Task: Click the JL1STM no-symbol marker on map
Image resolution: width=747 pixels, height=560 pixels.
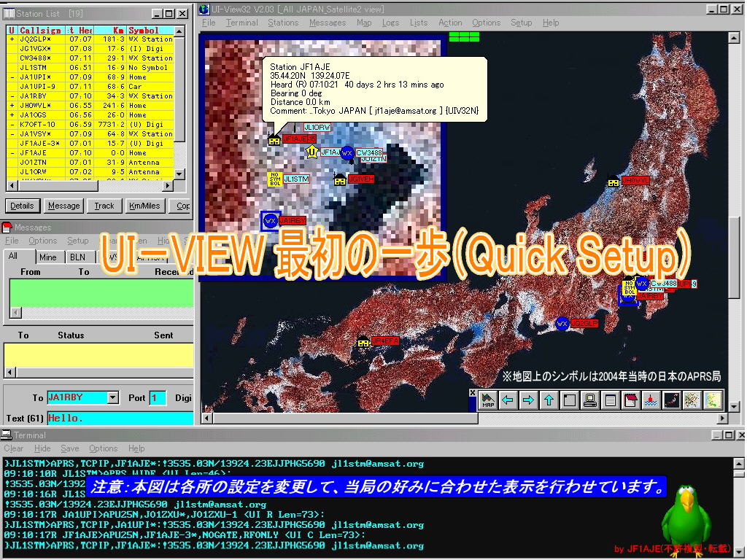Action: coord(275,179)
